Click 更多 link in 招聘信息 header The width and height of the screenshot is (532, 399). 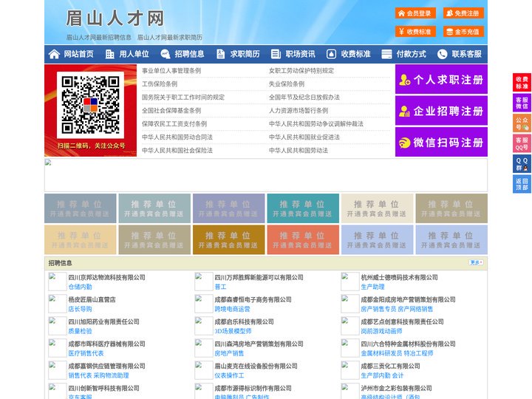click(476, 262)
